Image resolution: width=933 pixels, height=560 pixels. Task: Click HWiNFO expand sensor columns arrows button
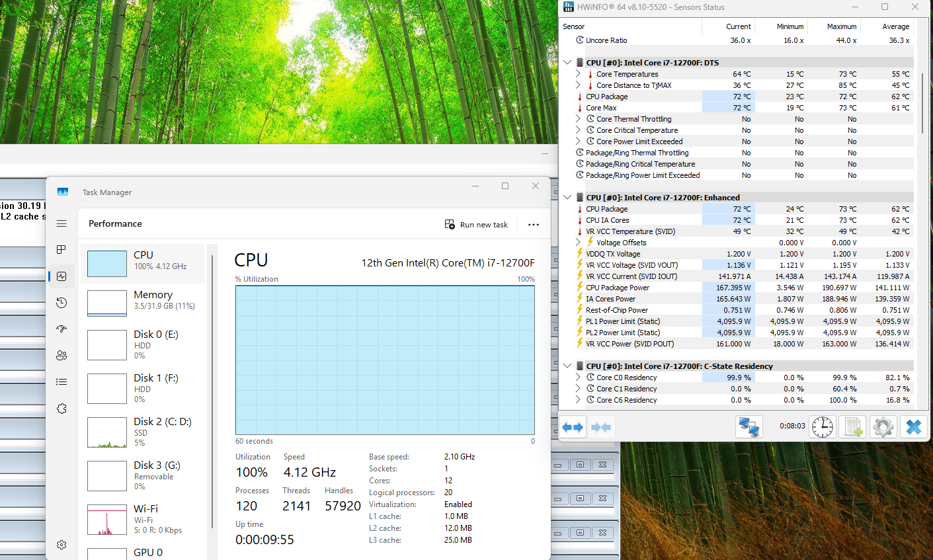click(x=573, y=427)
